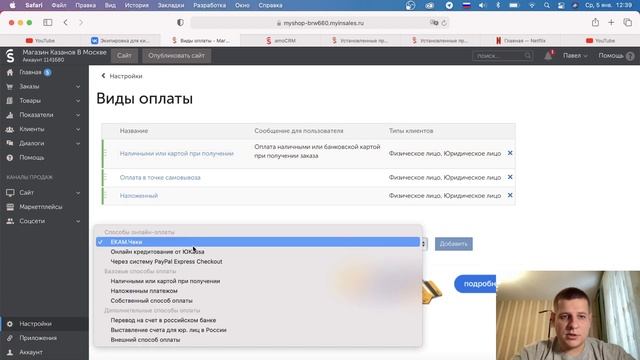Viewport: 640px width, 360px height.
Task: Switch to the Главная — Netflix tab
Action: click(521, 40)
